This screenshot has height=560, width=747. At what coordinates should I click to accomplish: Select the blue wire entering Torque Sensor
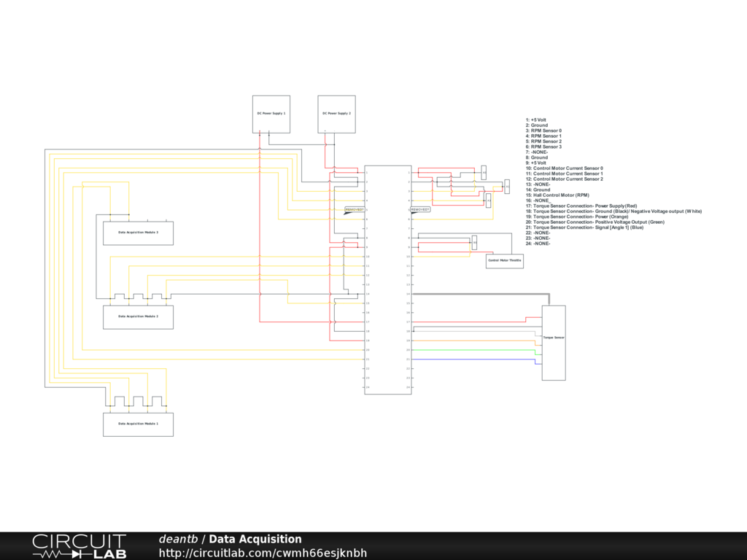474,359
